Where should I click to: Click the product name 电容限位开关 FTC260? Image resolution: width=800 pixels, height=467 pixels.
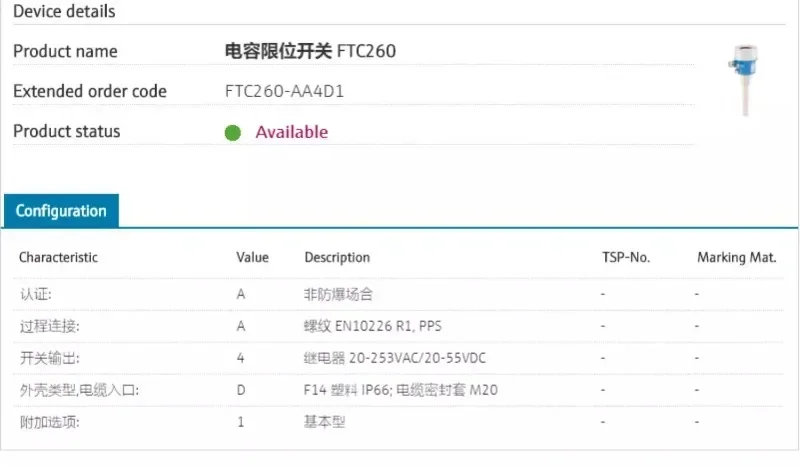[310, 51]
